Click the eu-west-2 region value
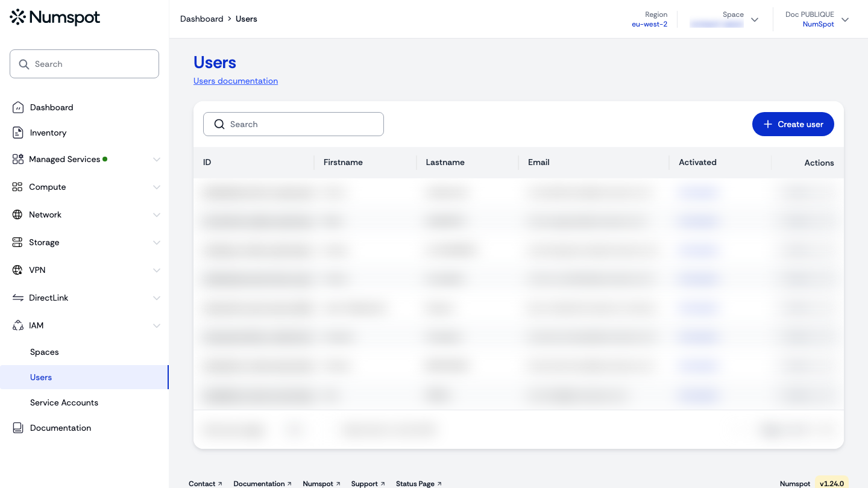Screen dimensions: 868x488 click(649, 25)
